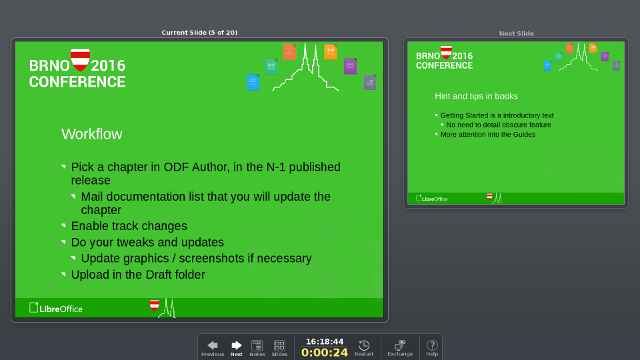Exchange presenter and audience displays
The image size is (640, 360).
tap(400, 348)
